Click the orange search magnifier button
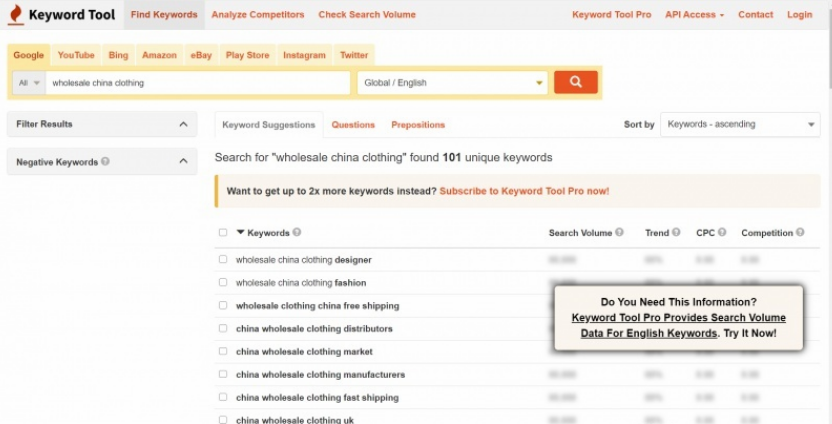 pyautogui.click(x=576, y=82)
